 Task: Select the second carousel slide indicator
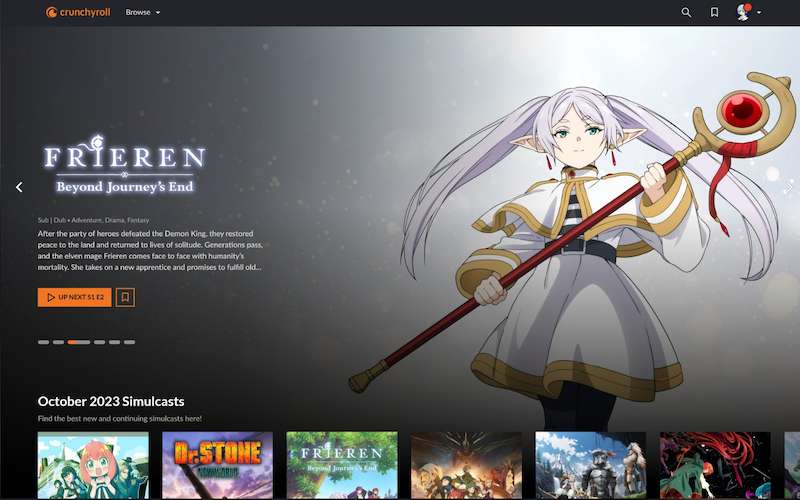[58, 342]
